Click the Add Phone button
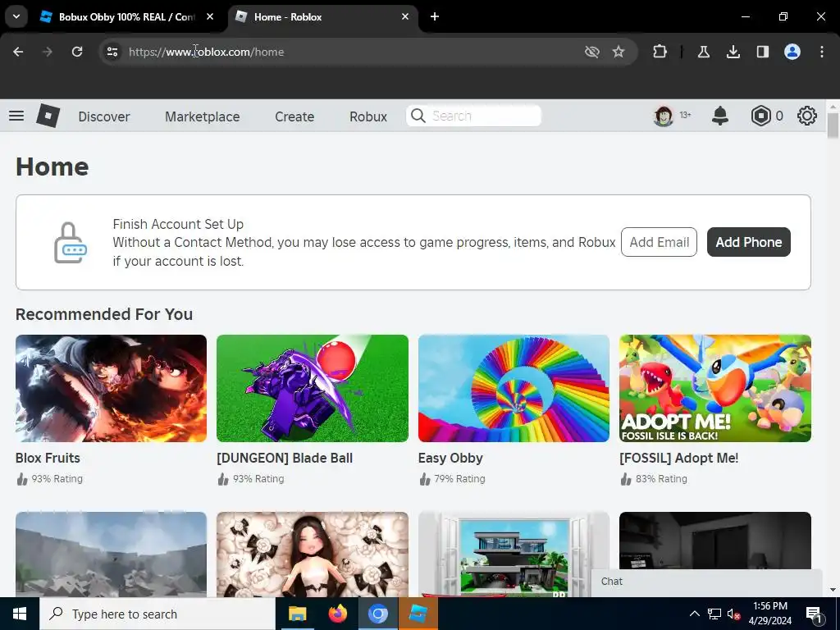The width and height of the screenshot is (840, 630). 748,242
